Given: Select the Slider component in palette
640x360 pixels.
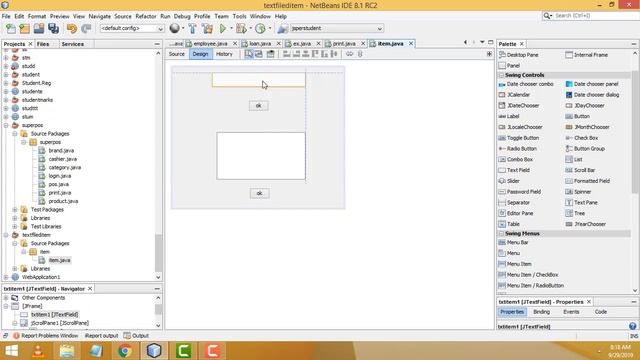Looking at the screenshot, I should (509, 181).
